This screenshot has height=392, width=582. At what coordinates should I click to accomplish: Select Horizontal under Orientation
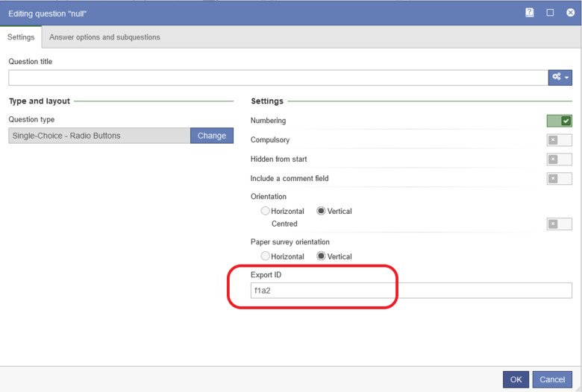(x=265, y=211)
